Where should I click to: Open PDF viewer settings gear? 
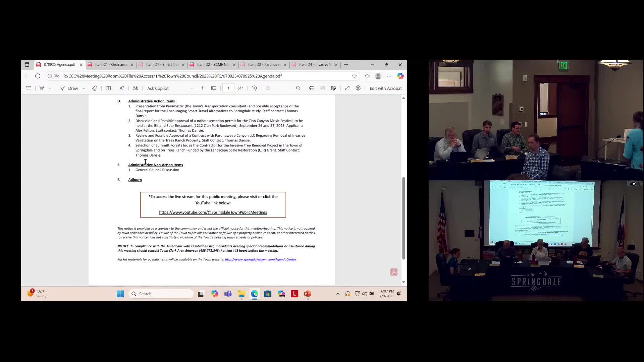pyautogui.click(x=358, y=88)
